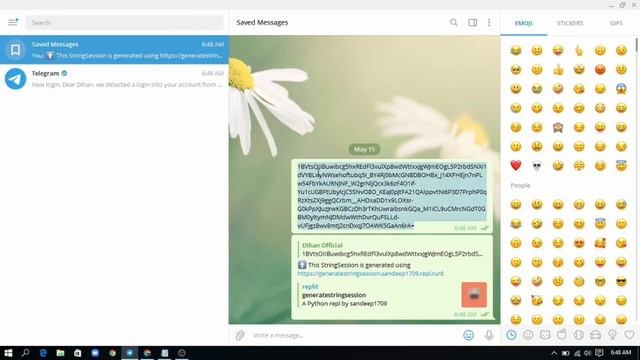The width and height of the screenshot is (640, 360).
Task: Open the Saved Messages chat in the chat list
Action: tap(114, 50)
